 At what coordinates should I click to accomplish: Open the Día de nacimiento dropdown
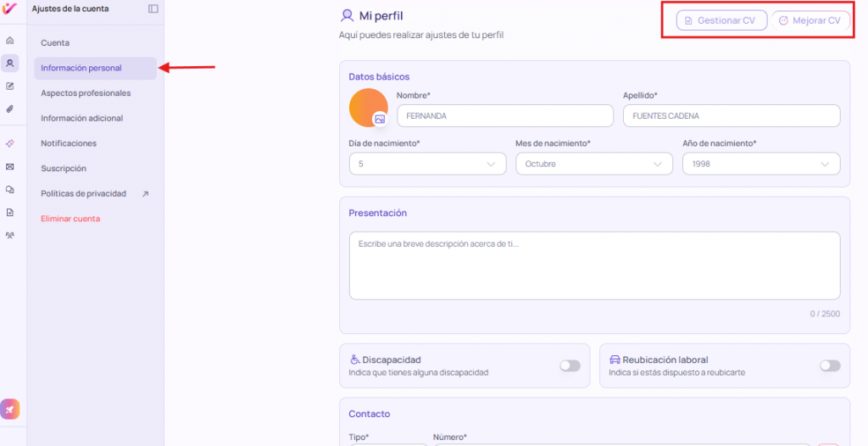click(x=427, y=164)
